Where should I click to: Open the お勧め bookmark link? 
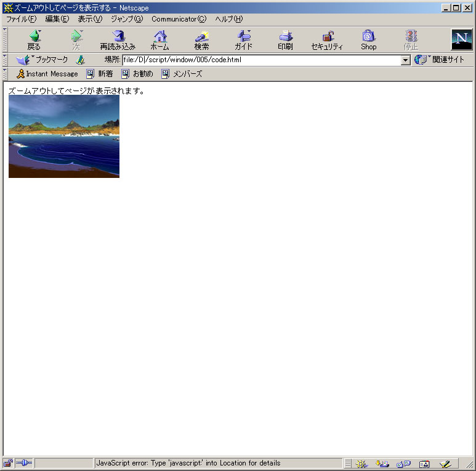(137, 74)
